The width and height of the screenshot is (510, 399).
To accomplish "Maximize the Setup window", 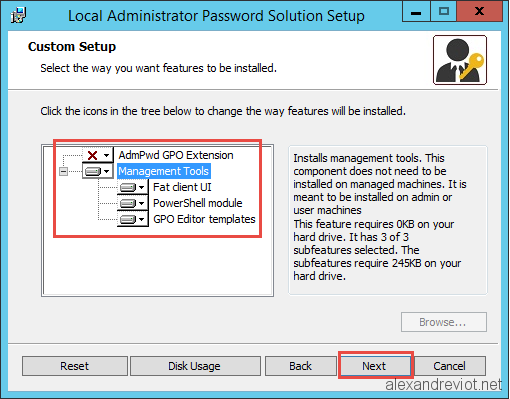I will (x=444, y=12).
